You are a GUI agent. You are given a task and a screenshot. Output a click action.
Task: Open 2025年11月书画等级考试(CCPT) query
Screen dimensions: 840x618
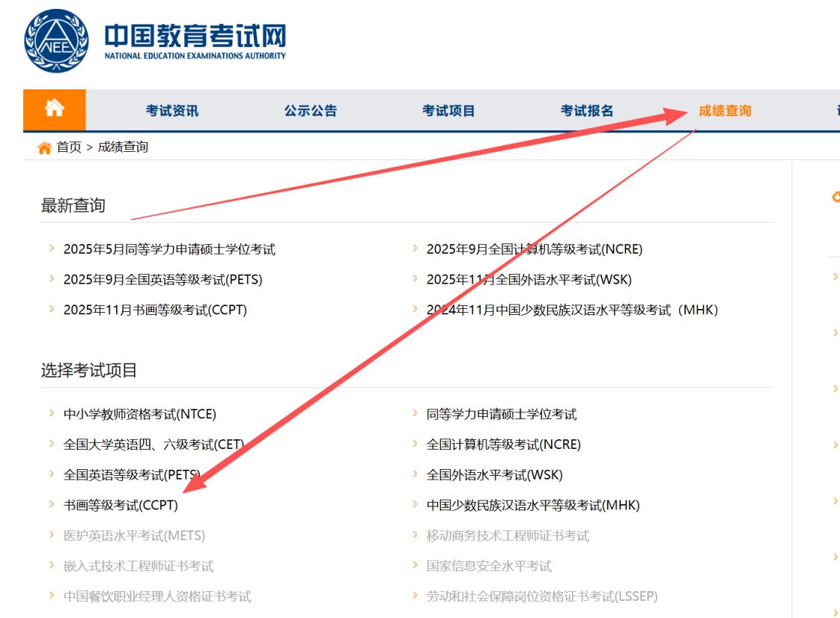[x=156, y=310]
